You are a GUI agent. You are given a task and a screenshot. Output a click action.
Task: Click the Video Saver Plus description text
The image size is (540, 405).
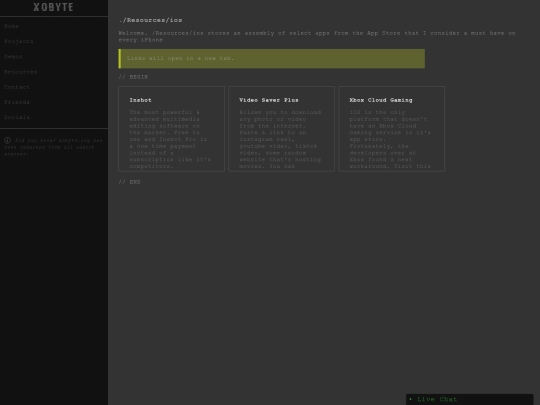280,139
